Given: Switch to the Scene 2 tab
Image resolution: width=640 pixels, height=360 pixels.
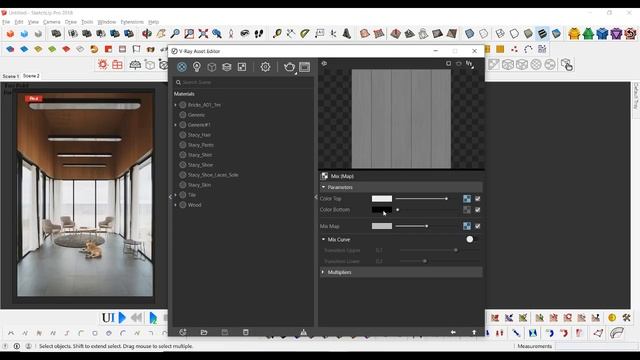Looking at the screenshot, I should [31, 76].
